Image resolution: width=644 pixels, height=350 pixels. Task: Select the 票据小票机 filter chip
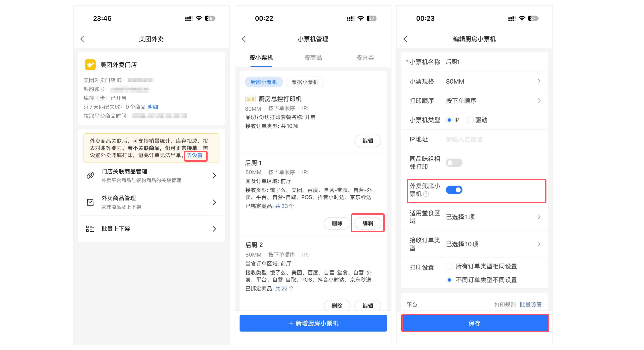pos(305,82)
